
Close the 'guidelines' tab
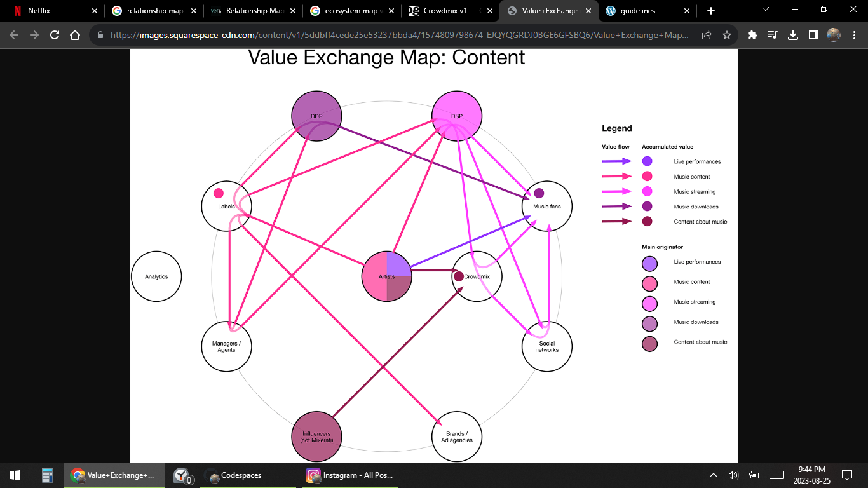point(687,11)
